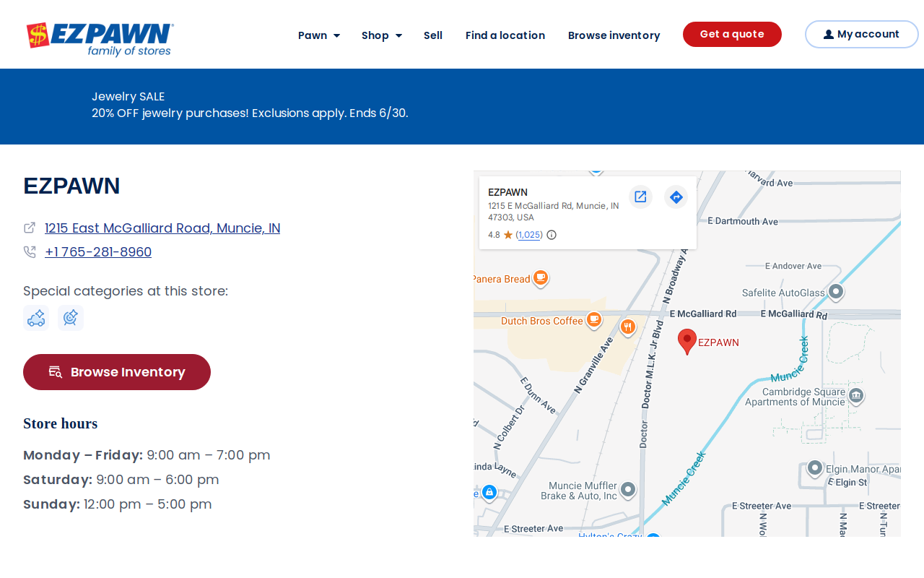Call the +1 765-281-8960 phone link
The height and width of the screenshot is (578, 924).
[x=98, y=252]
